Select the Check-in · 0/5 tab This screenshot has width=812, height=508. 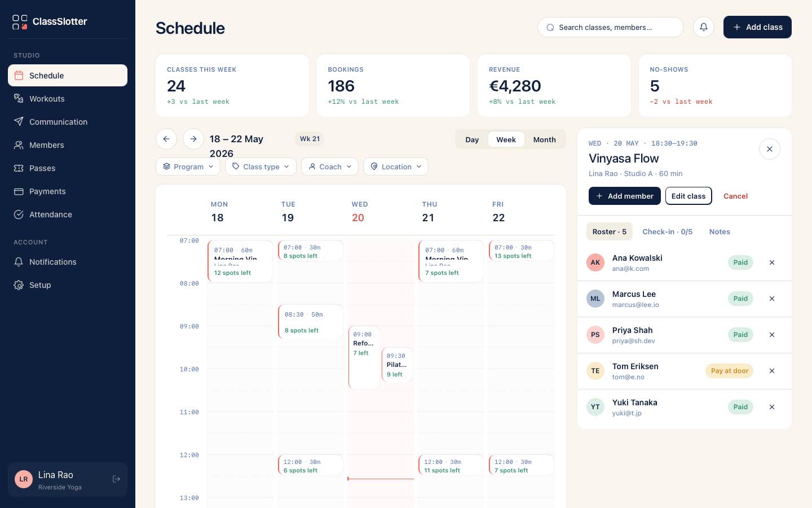(x=668, y=231)
